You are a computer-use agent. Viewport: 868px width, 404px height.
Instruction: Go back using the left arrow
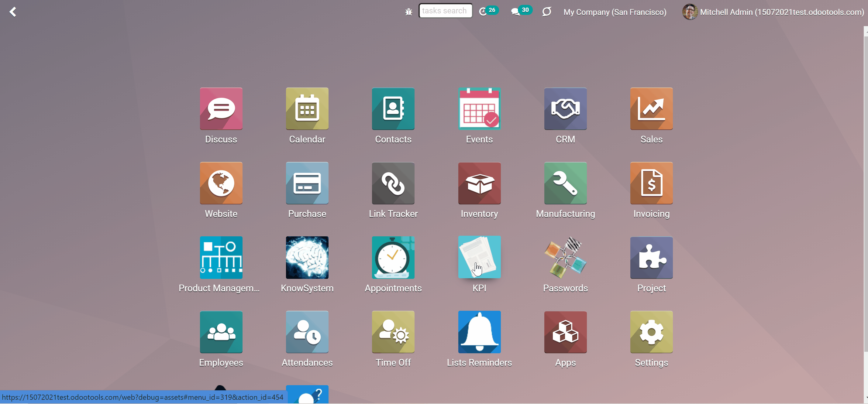(13, 12)
